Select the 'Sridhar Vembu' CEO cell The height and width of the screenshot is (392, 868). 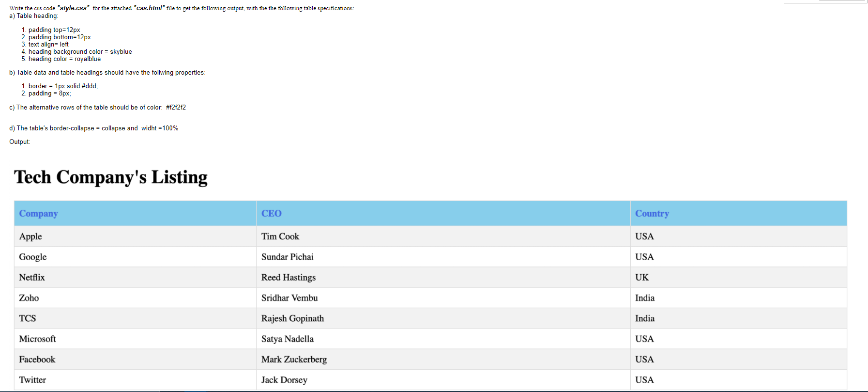[x=443, y=298]
